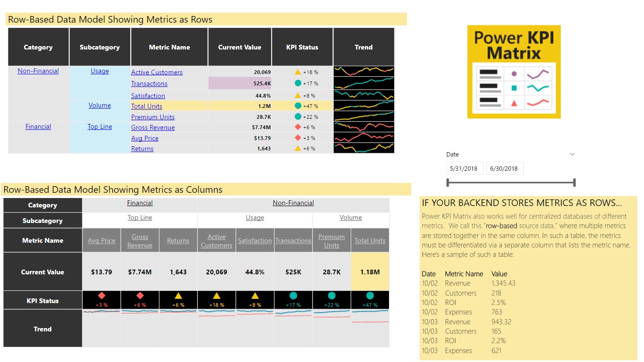Screen dimensions: 644x362
Task: Click the Power KPI Matrix logo image
Action: click(514, 72)
